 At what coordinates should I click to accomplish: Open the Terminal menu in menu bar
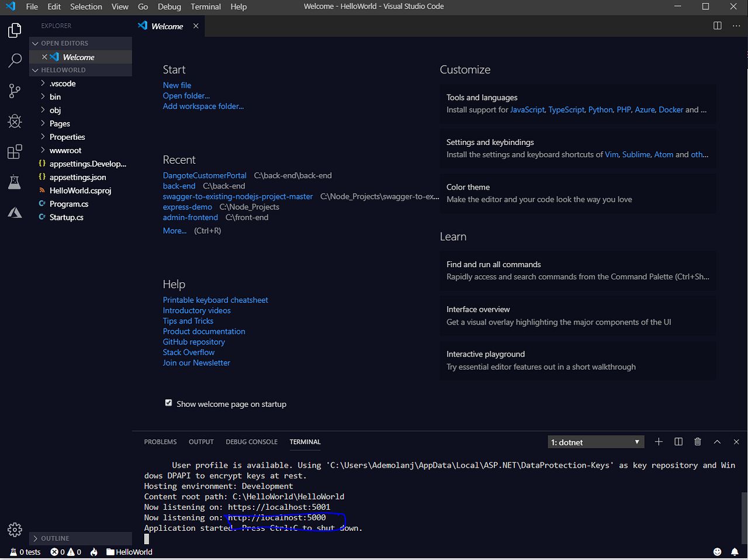(x=205, y=6)
